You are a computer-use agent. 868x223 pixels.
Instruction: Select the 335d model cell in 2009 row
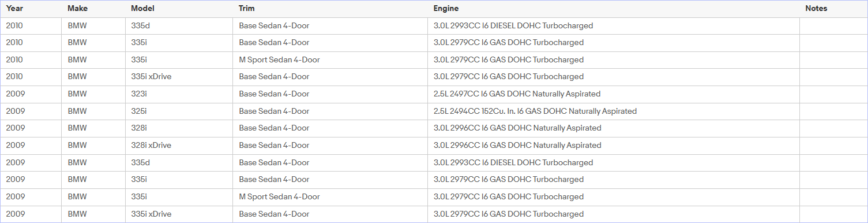(179, 162)
